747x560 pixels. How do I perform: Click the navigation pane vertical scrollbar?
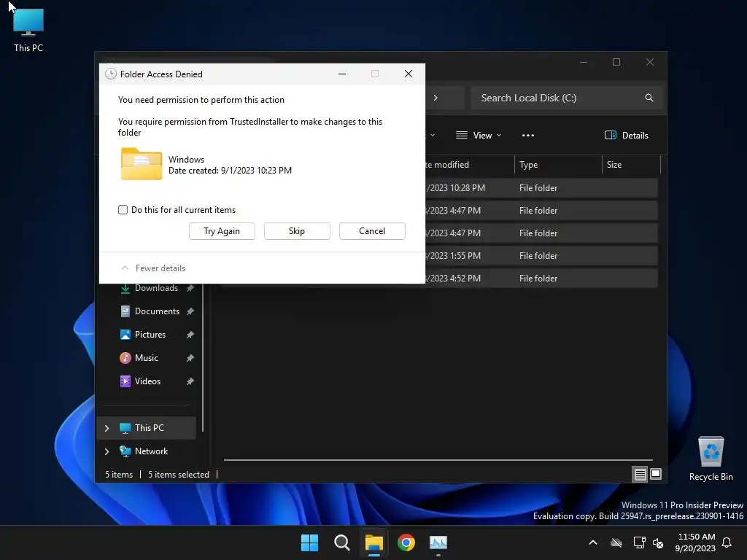pos(203,357)
